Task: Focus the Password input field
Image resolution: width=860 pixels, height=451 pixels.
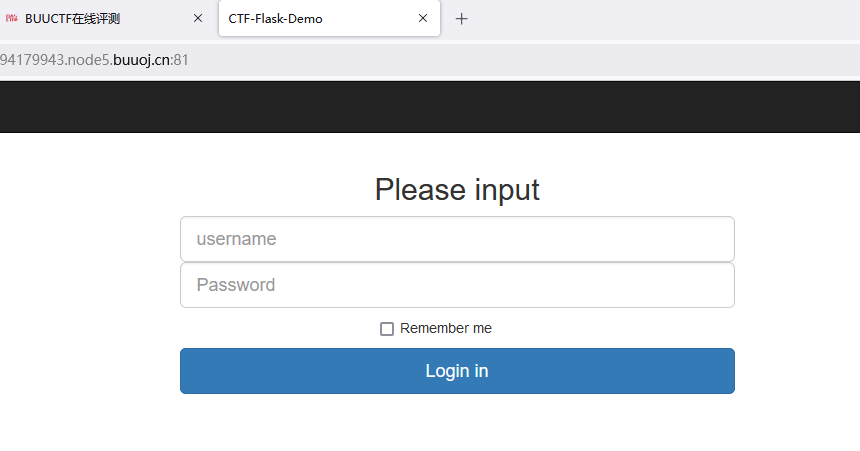Action: click(457, 285)
